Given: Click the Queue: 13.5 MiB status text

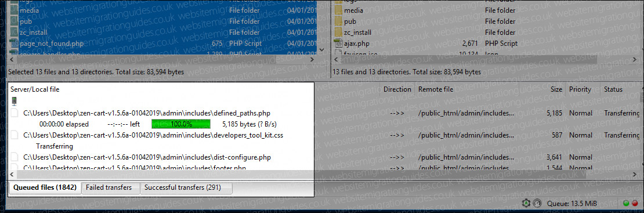Looking at the screenshot, I should click(571, 203).
